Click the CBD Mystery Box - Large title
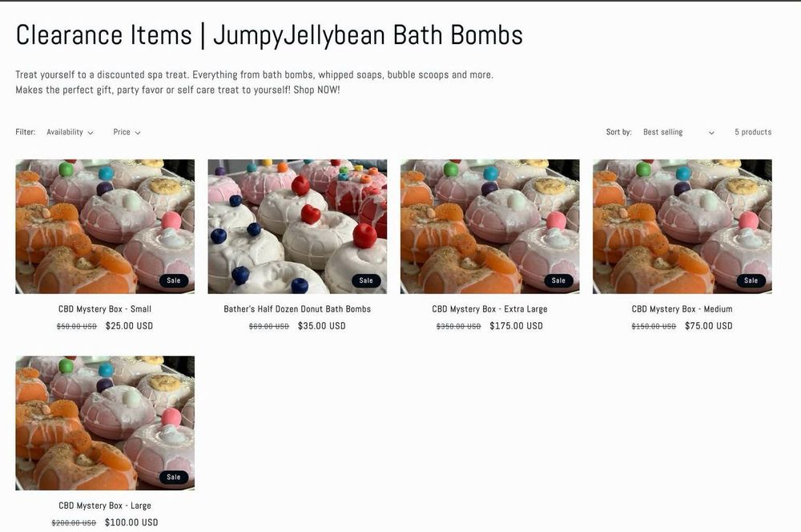 pos(105,506)
